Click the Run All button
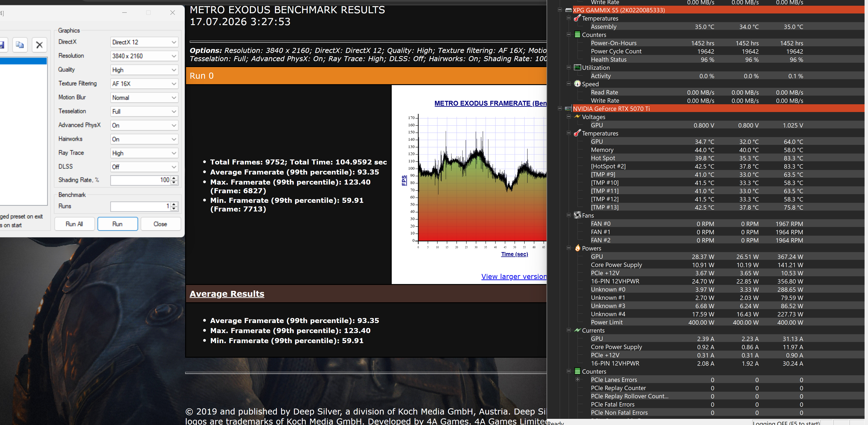This screenshot has width=868, height=425. coord(75,224)
